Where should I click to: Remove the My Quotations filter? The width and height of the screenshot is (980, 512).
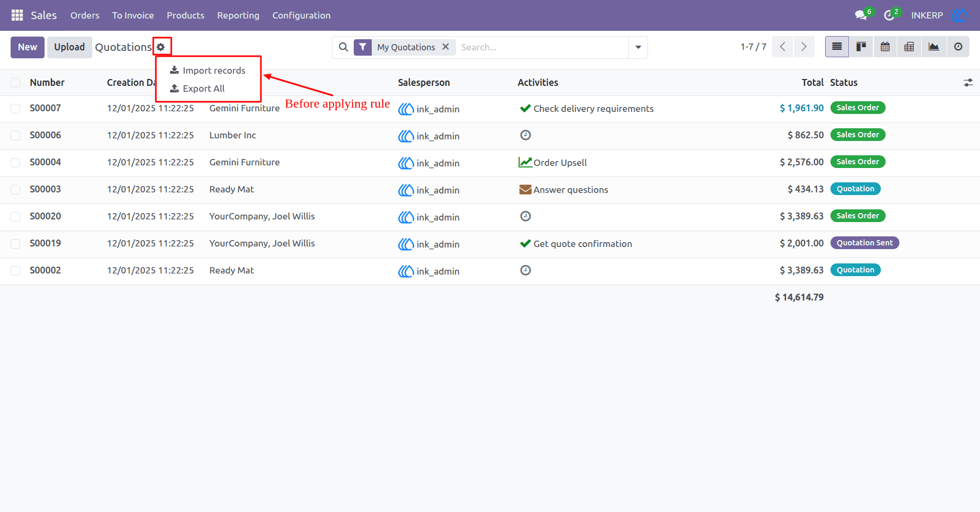[445, 47]
